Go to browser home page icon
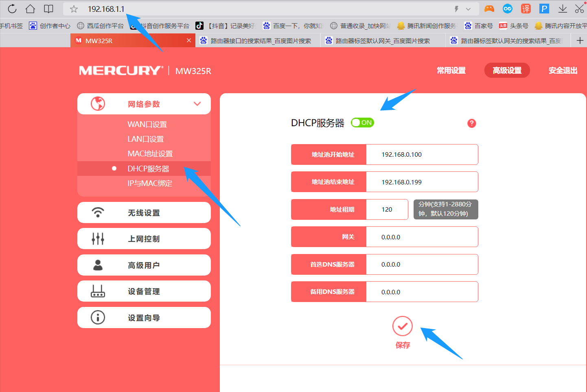The image size is (587, 392). click(30, 9)
